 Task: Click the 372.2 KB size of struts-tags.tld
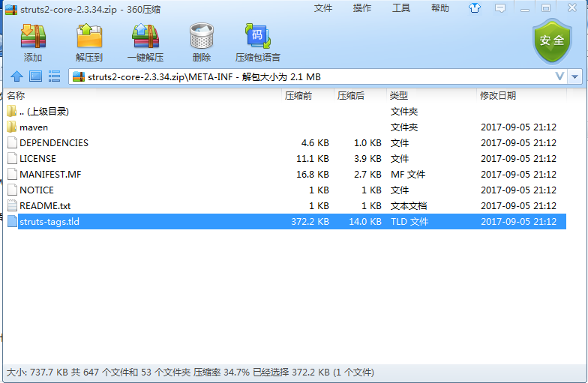(x=310, y=222)
